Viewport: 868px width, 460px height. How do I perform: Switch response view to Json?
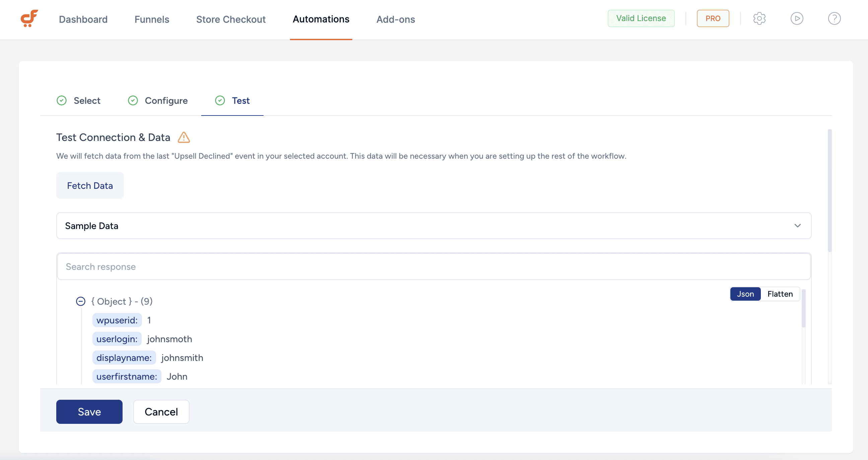tap(745, 294)
